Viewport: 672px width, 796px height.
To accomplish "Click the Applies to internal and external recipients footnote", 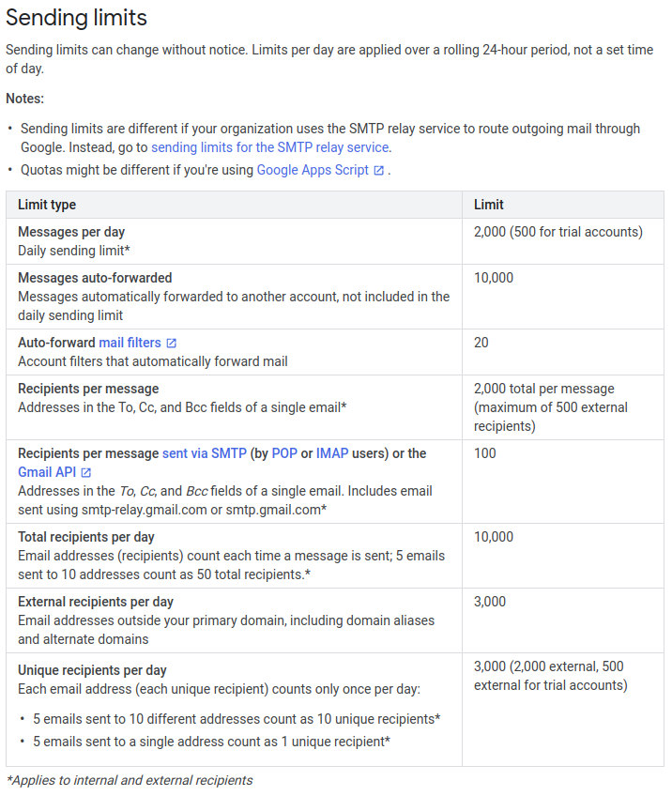I will click(130, 780).
